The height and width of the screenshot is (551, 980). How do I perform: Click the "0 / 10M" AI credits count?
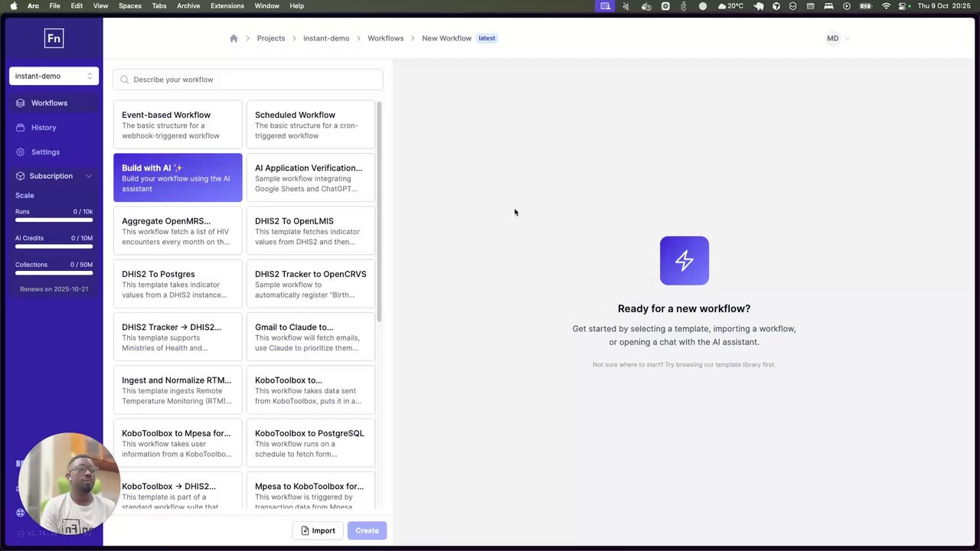(x=82, y=238)
